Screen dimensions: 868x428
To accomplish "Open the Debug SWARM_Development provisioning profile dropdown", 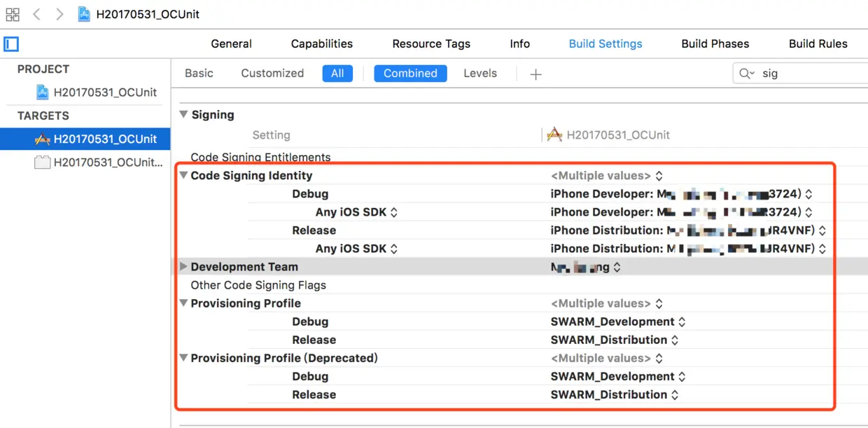I will 617,322.
